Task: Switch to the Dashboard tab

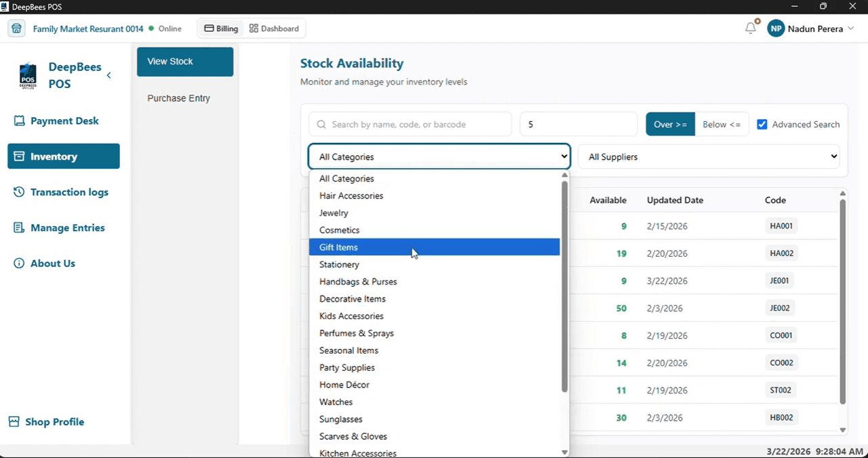Action: click(x=274, y=28)
